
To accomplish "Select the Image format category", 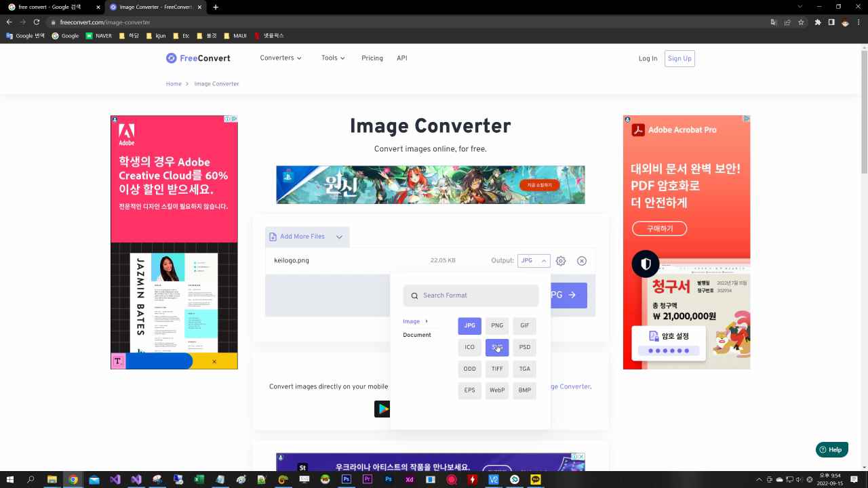I will click(412, 321).
